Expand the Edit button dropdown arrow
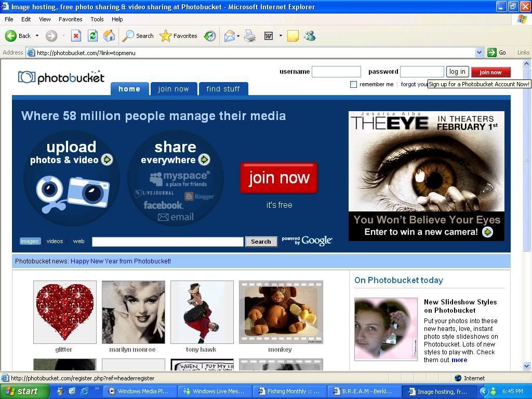 281,36
